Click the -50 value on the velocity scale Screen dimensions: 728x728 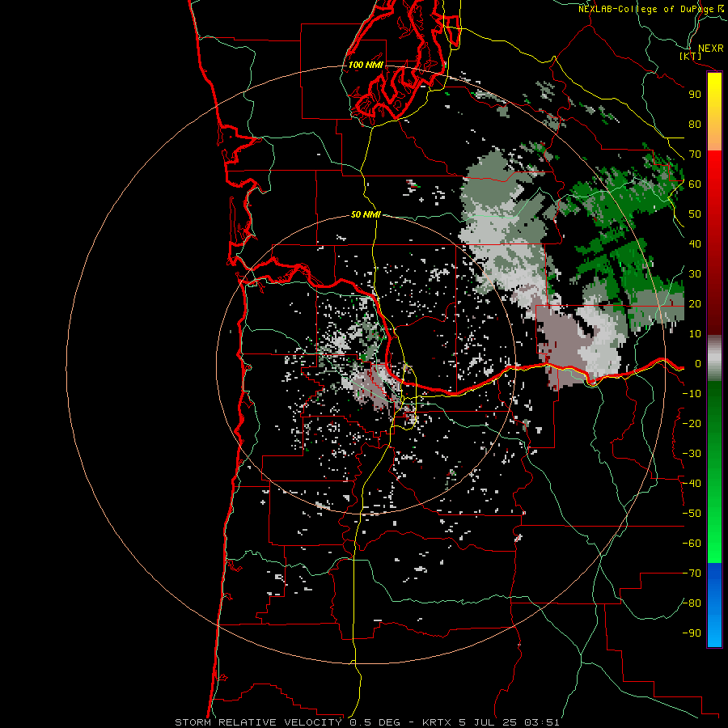[x=692, y=514]
